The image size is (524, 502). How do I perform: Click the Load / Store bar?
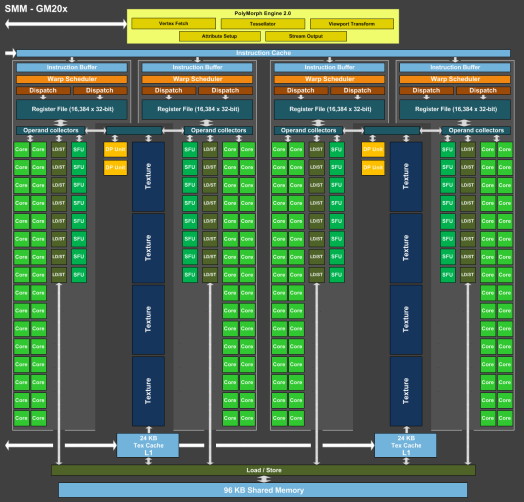264,470
